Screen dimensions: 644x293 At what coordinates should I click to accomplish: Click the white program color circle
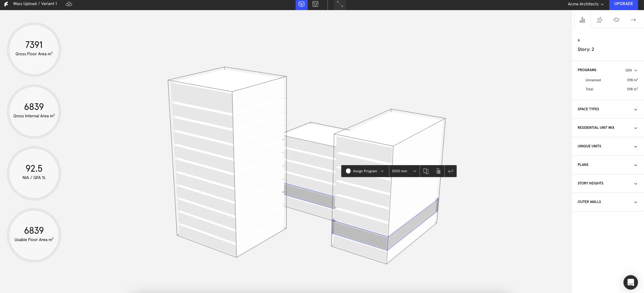tap(348, 171)
